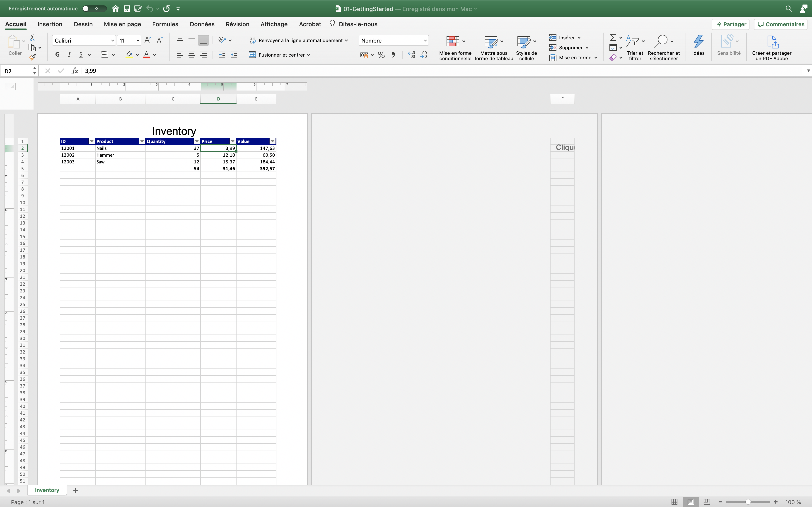Adjust the zoom slider
The width and height of the screenshot is (812, 507).
[x=749, y=502]
